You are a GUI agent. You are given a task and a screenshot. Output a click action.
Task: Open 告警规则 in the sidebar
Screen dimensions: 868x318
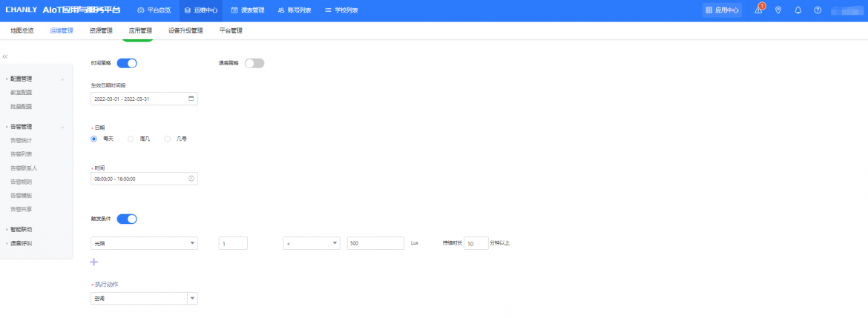(22, 182)
